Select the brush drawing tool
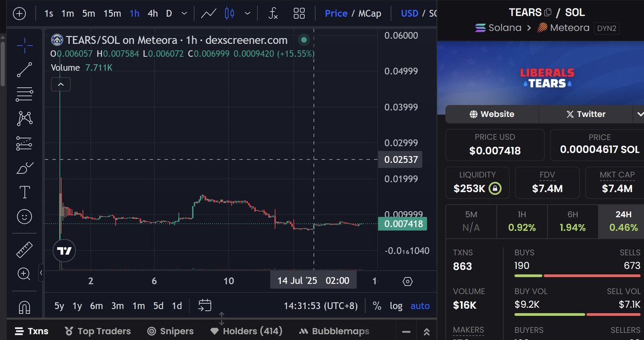 coord(25,168)
